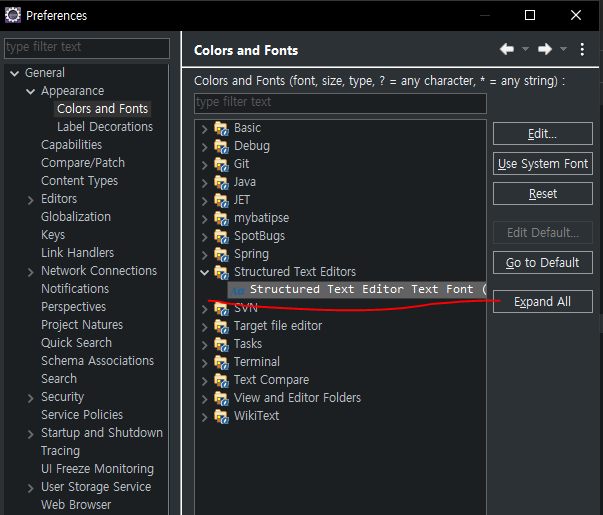This screenshot has width=603, height=515.
Task: Click the Java category folder icon
Action: 221,182
